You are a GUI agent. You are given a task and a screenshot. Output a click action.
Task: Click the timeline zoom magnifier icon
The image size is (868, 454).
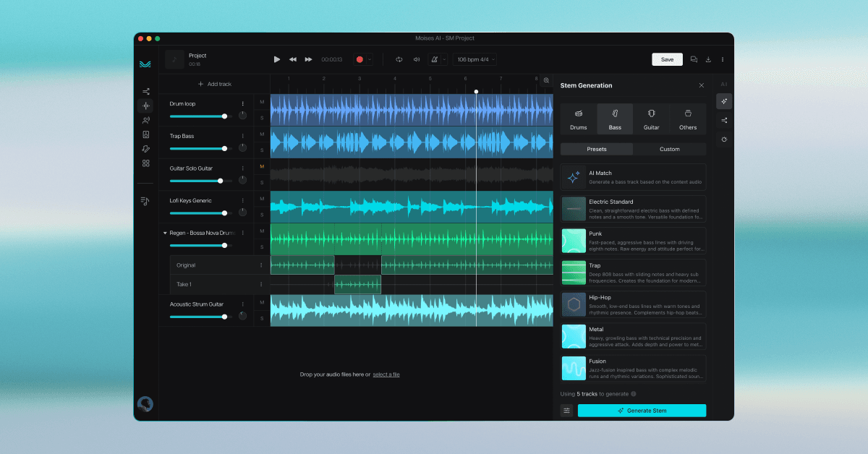546,80
